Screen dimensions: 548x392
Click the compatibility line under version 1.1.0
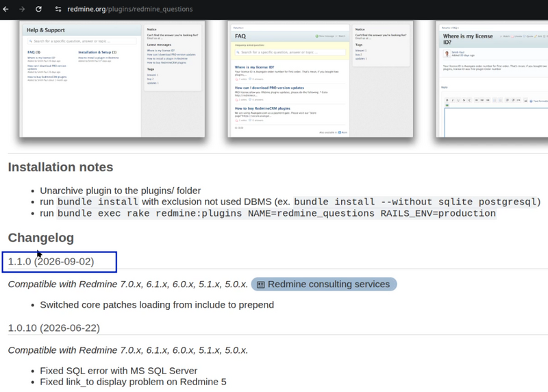[x=128, y=284]
